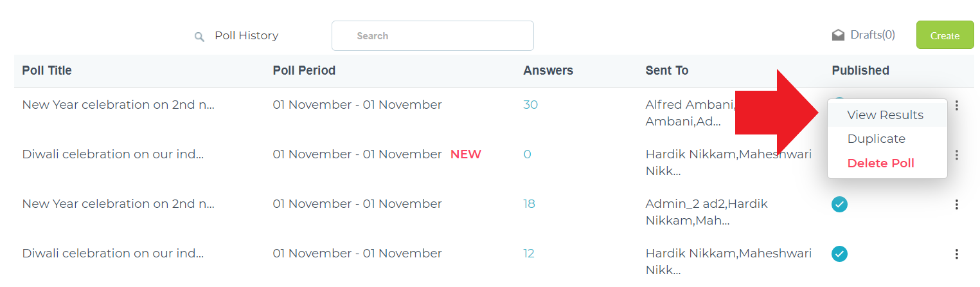The height and width of the screenshot is (287, 980).
Task: Click the Poll History search magnifier icon
Action: point(199,37)
